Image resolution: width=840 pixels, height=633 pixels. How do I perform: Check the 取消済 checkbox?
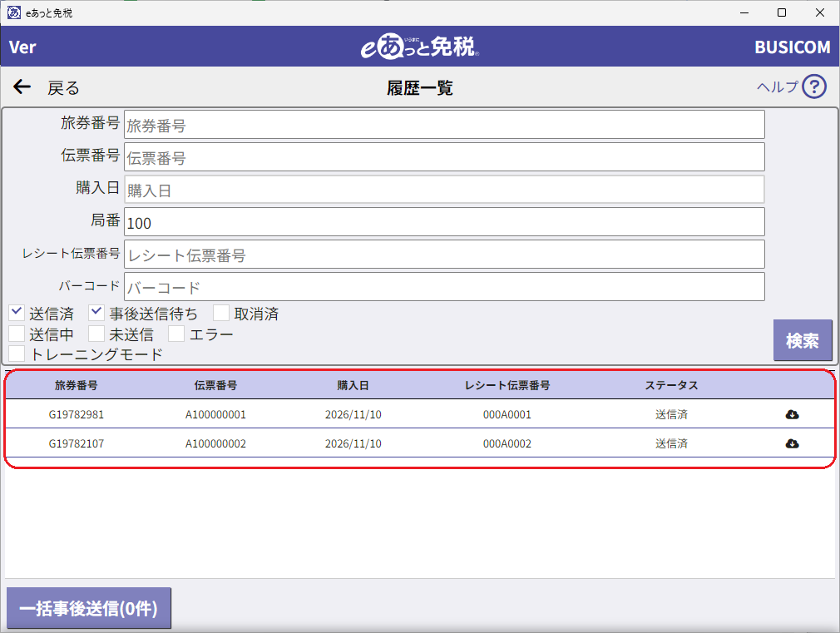click(x=221, y=313)
